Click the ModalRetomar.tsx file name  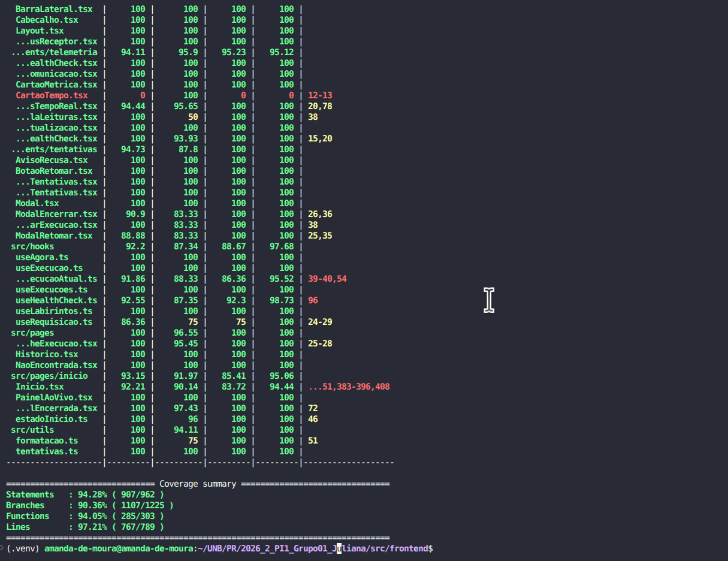coord(54,236)
